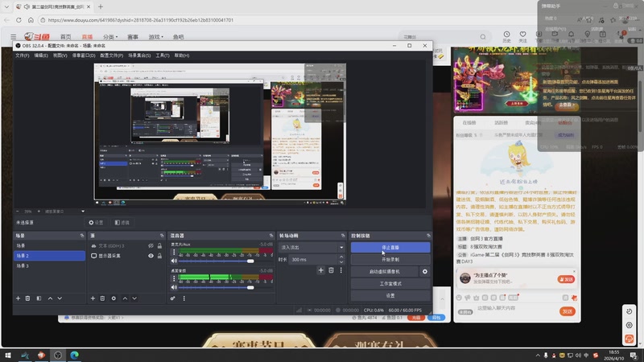This screenshot has height=362, width=644.
Task: Open Windows Start menu
Action: (8, 355)
